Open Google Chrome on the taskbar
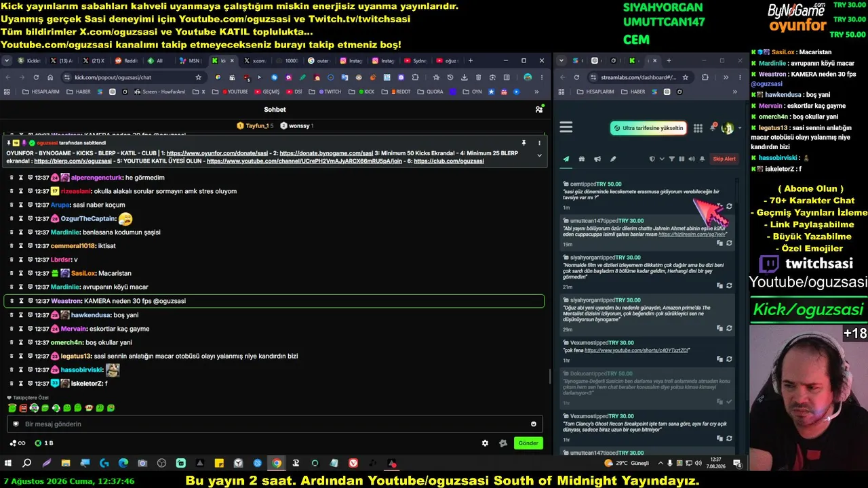The width and height of the screenshot is (868, 488). click(x=277, y=464)
